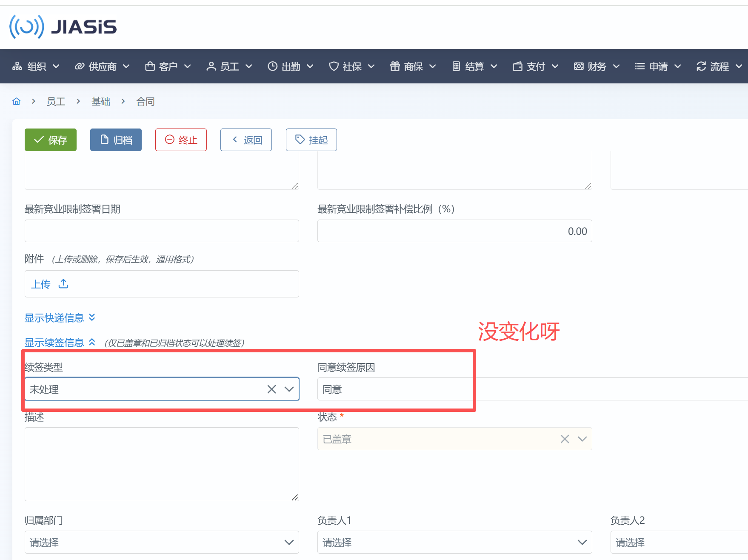Viewport: 748px width, 560px height.
Task: Click the JIASiS logo
Action: click(63, 27)
